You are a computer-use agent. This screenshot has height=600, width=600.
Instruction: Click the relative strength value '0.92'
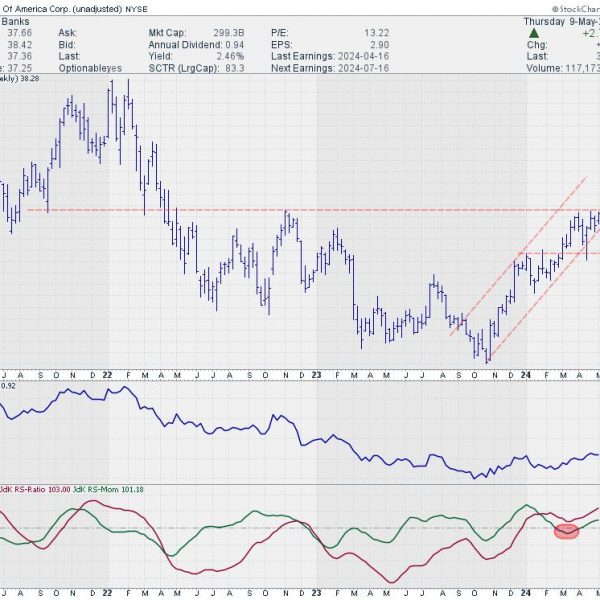point(8,386)
